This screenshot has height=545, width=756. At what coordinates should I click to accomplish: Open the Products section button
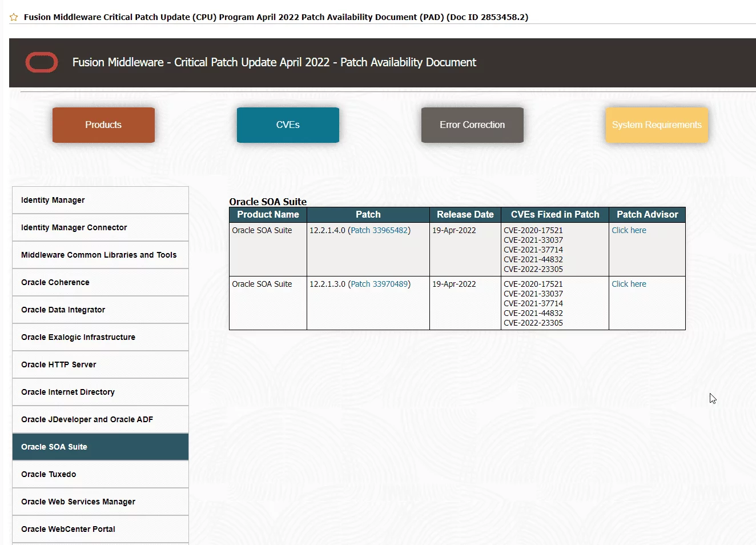tap(103, 125)
